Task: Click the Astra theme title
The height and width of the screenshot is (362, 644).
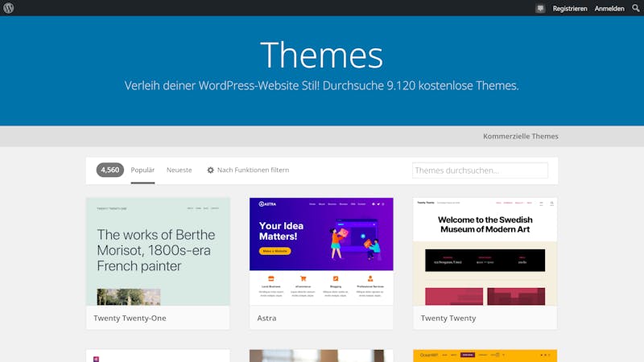Action: pyautogui.click(x=266, y=318)
